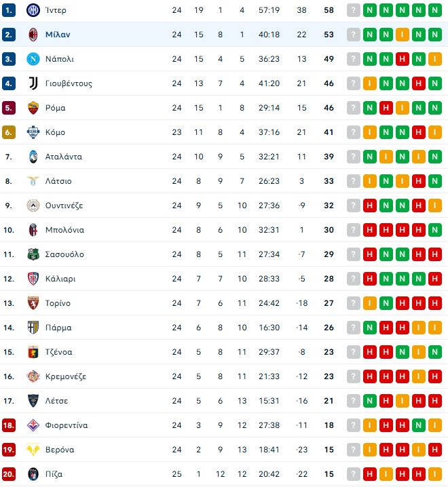Image resolution: width=448 pixels, height=487 pixels.
Task: Click the gold rank 6 position badge
Action: point(9,132)
